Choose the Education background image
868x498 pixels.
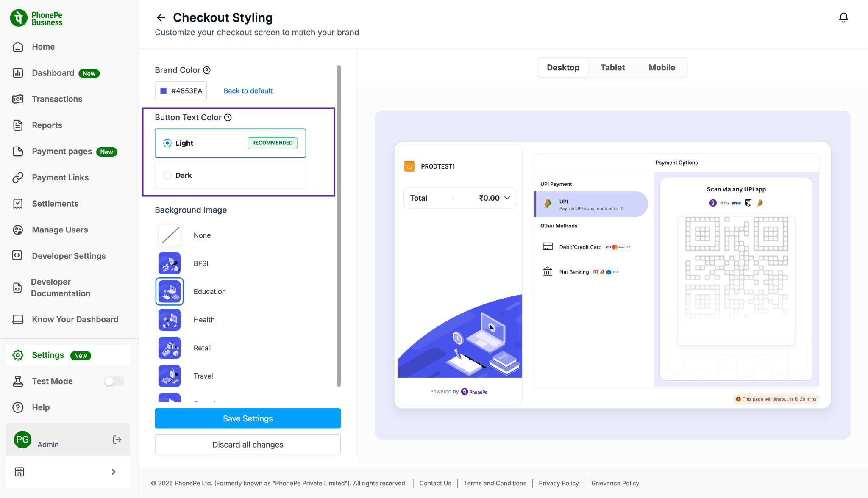(170, 291)
